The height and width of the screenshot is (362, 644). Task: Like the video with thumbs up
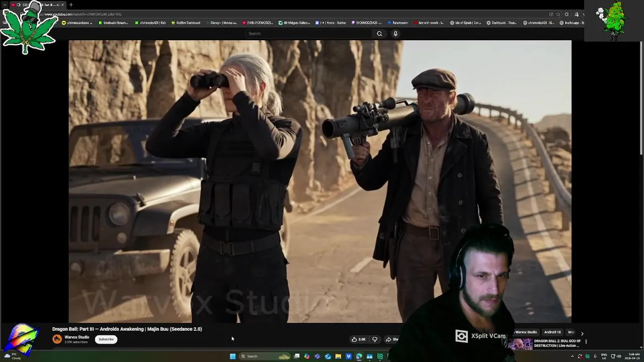359,339
